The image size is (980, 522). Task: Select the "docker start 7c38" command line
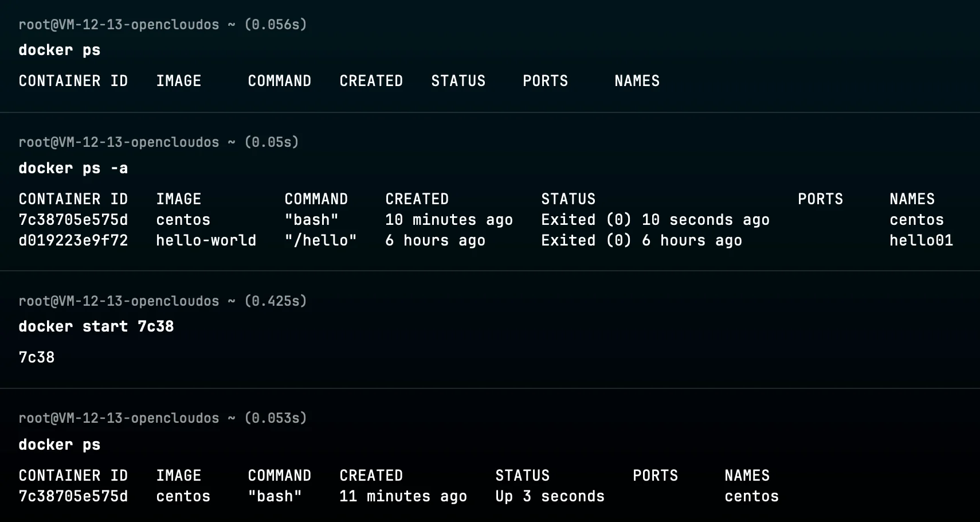[96, 326]
